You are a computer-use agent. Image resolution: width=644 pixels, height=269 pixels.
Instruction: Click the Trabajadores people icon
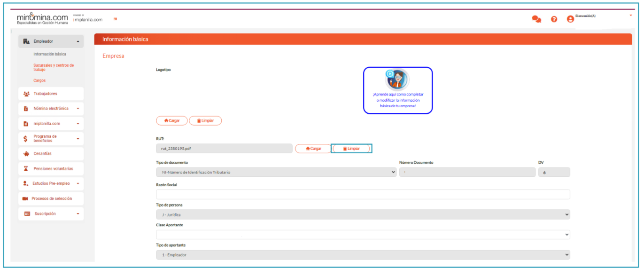point(26,94)
